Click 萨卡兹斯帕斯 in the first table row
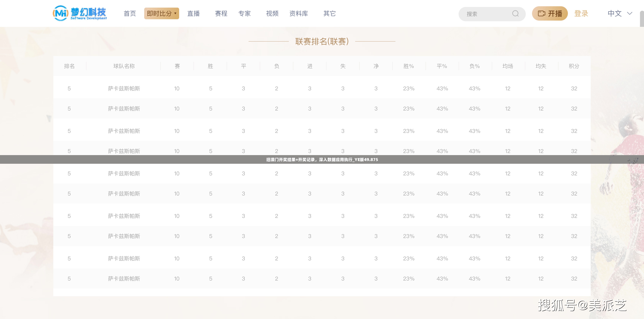 [x=124, y=89]
